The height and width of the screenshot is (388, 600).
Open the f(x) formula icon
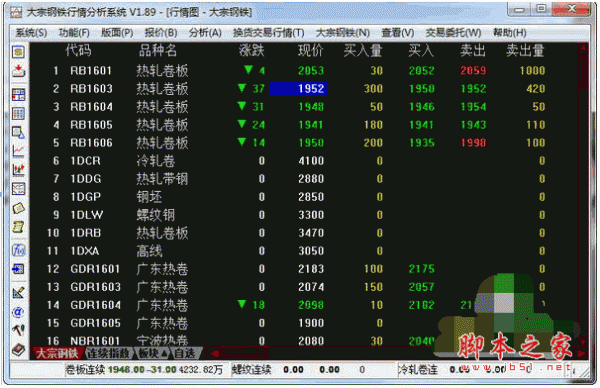(x=18, y=250)
